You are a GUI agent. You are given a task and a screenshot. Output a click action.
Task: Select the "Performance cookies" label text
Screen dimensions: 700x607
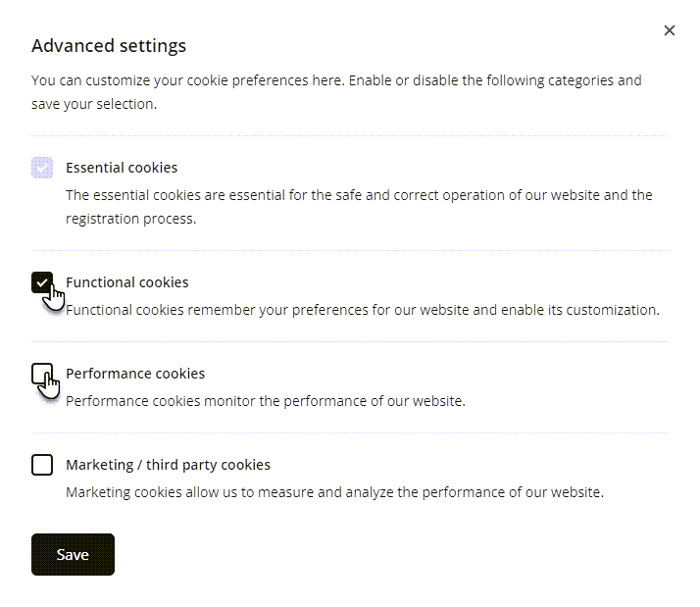[x=135, y=374]
